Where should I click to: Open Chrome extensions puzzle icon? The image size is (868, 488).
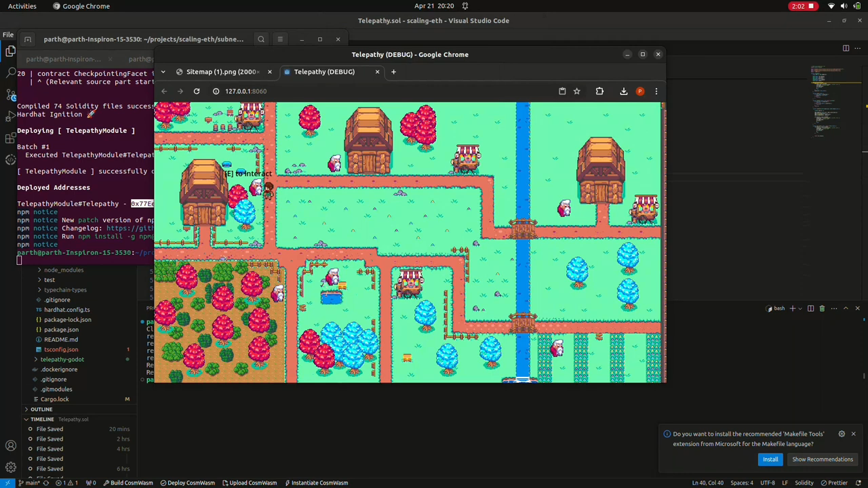click(x=599, y=91)
